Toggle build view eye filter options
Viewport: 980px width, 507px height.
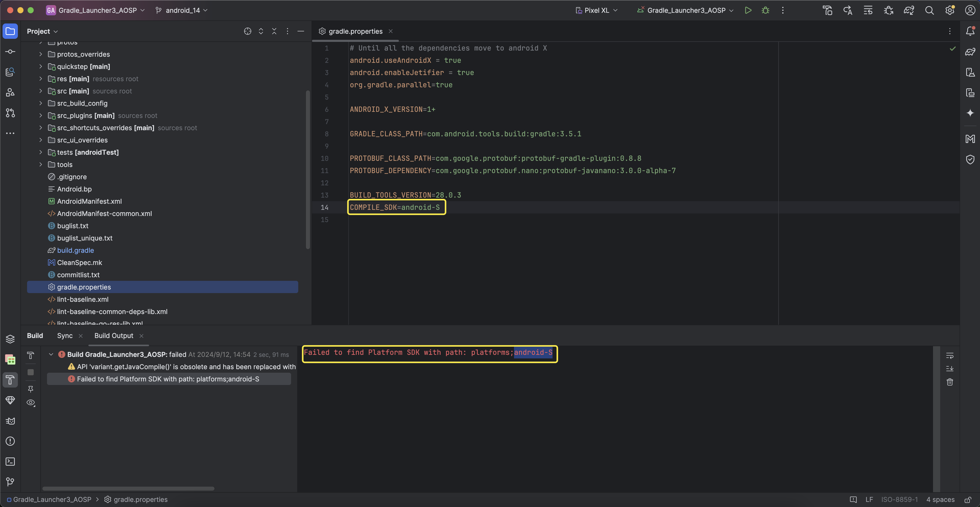pos(31,403)
